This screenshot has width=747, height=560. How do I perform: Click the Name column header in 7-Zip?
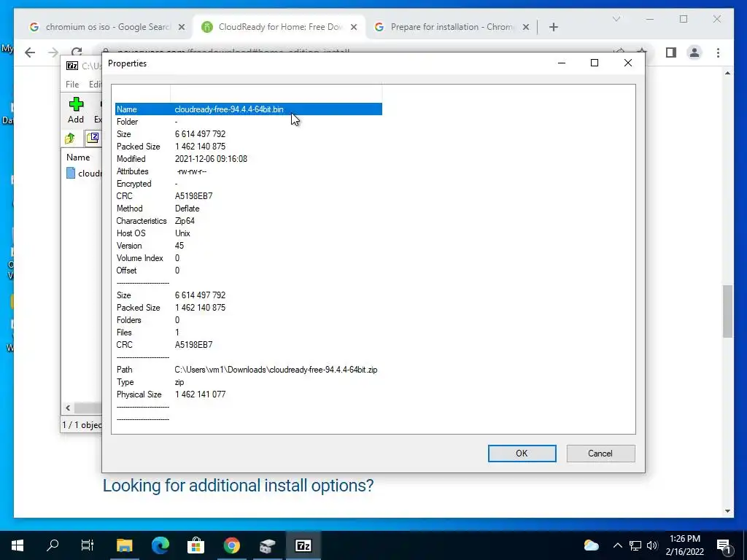[x=78, y=157]
